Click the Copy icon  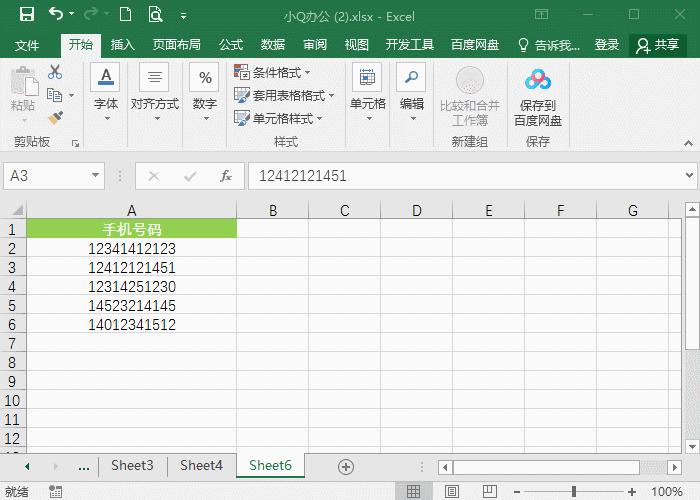tap(54, 95)
